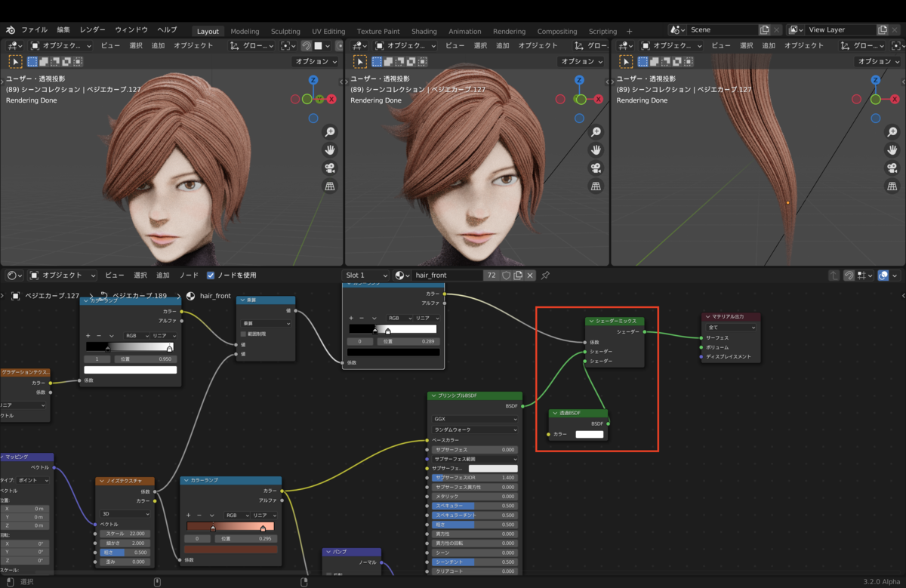This screenshot has height=588, width=906.
Task: Click zoom magnifier icon in left viewport
Action: tap(330, 132)
